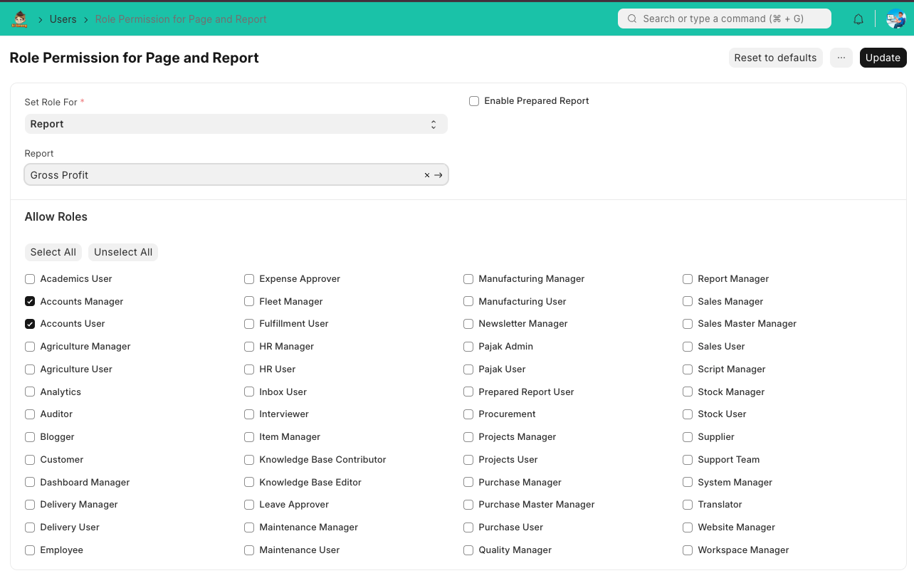Click Reset to defaults
Image resolution: width=914 pixels, height=588 pixels.
coord(775,58)
